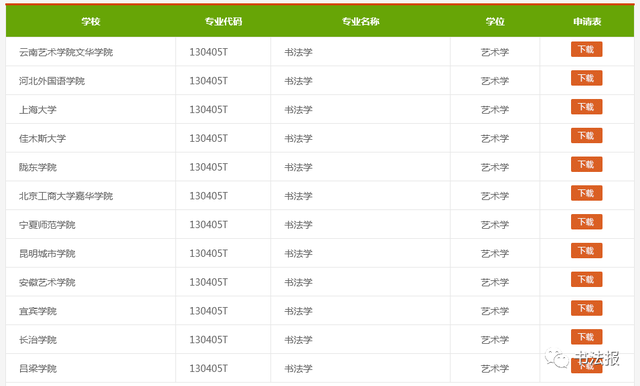Click the 专业代码 column header
The image size is (640, 386).
click(x=223, y=21)
